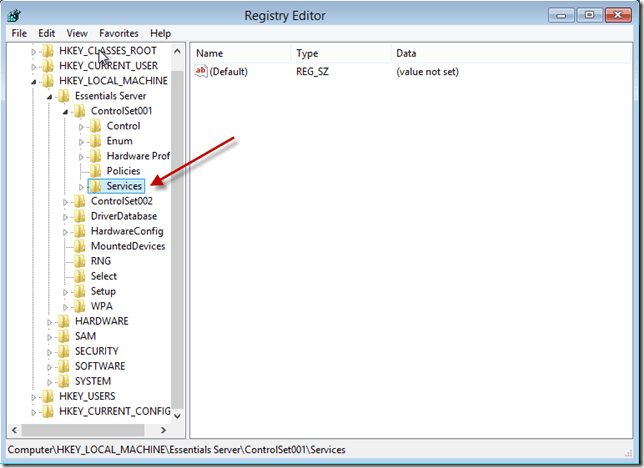Select the HKEY_LOCAL_MACHINE folder icon
Screen dimensions: 644x468
tap(48, 81)
